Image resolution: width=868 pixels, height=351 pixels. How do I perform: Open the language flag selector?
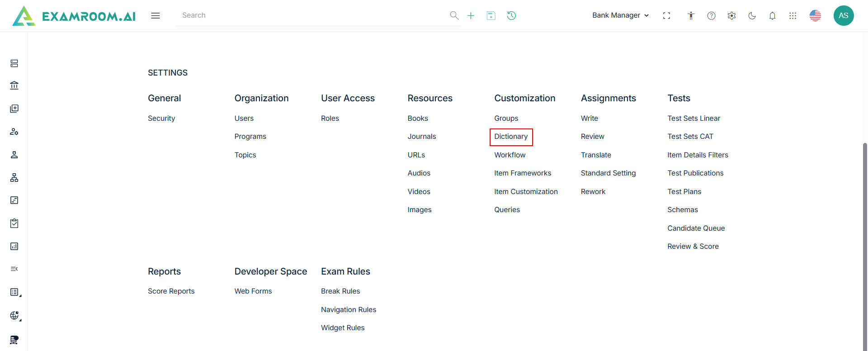815,16
